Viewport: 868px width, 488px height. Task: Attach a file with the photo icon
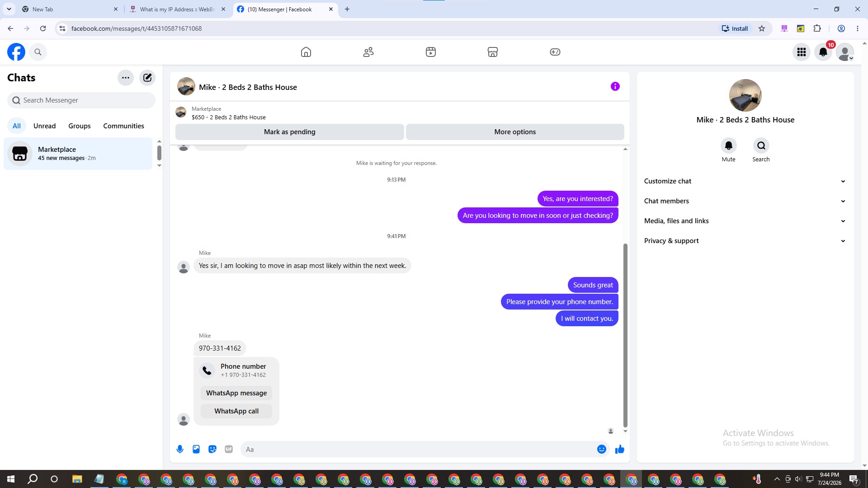(196, 449)
